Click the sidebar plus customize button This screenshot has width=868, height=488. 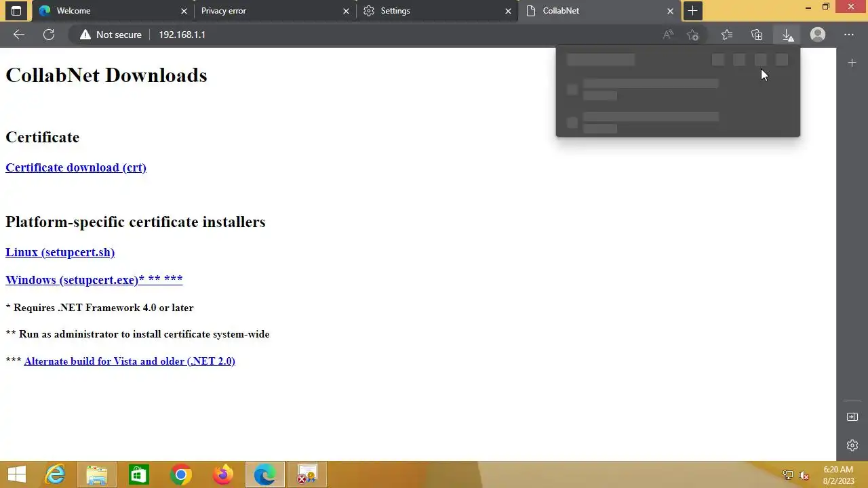852,63
